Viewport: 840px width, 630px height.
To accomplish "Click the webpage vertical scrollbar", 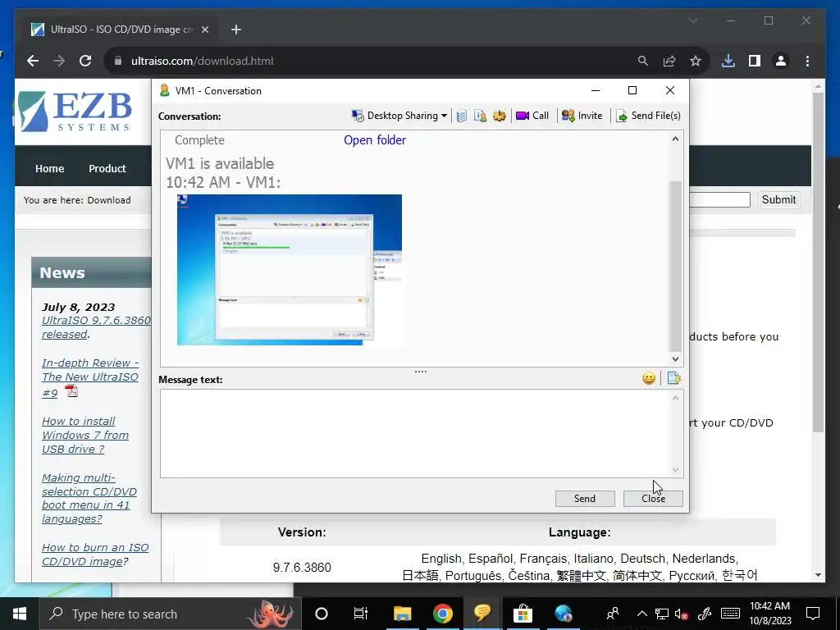I will coord(818,262).
